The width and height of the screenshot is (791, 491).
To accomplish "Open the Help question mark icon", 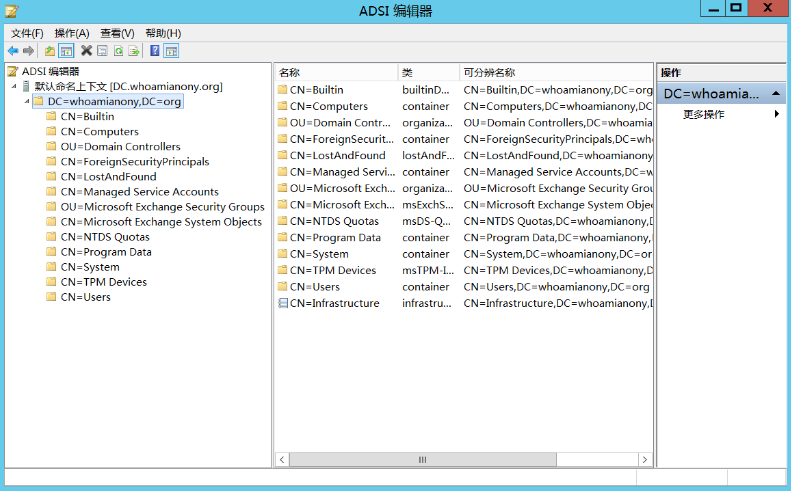I will 155,50.
